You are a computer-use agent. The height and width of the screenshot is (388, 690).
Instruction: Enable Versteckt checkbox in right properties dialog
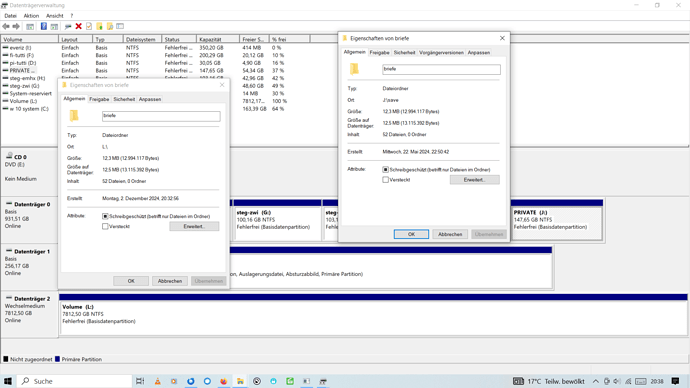(x=385, y=179)
